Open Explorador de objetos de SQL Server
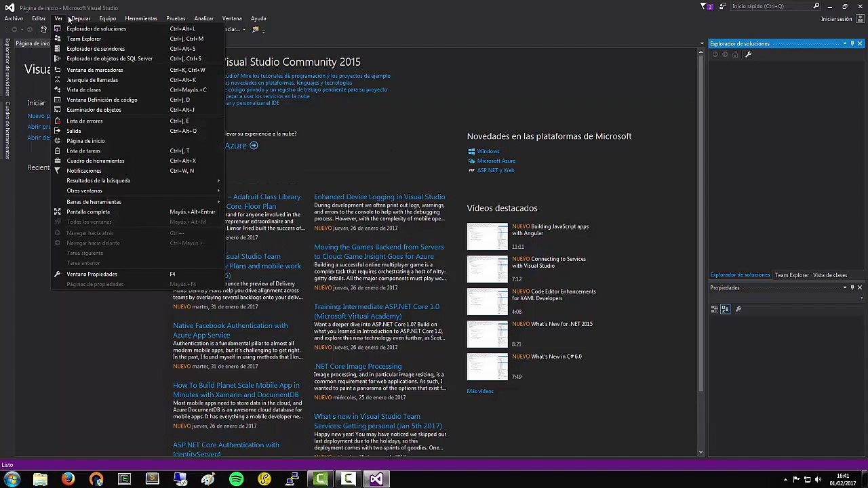This screenshot has width=868, height=488. (137, 58)
